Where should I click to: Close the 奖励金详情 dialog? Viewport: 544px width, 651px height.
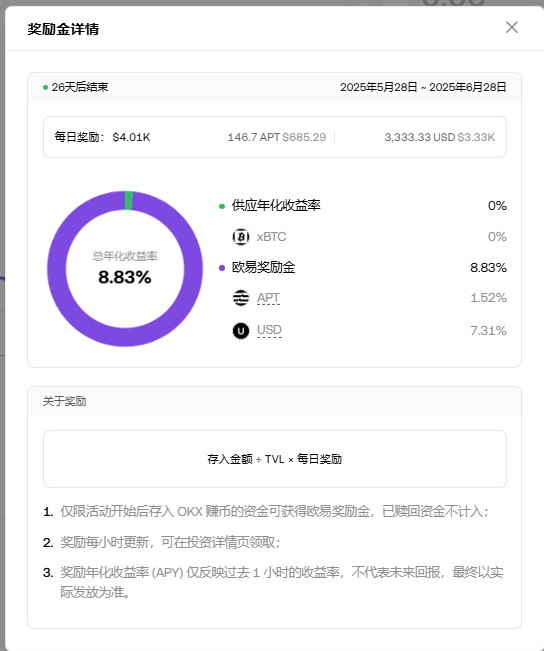pyautogui.click(x=512, y=27)
